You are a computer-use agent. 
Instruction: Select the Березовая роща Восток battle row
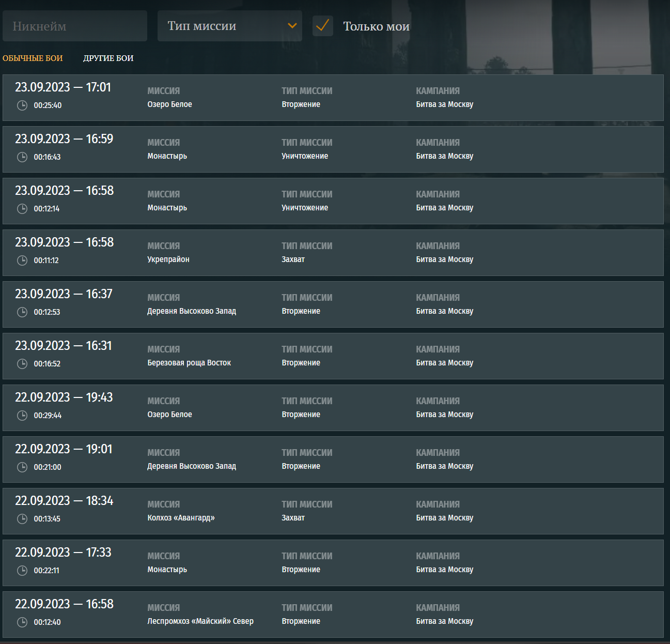click(333, 356)
